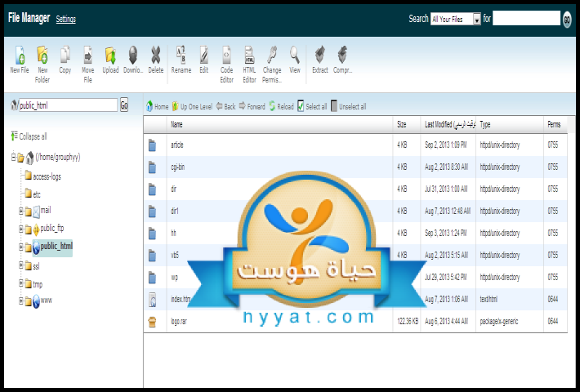Click the index.htm file icon
Image resolution: width=580 pixels, height=392 pixels.
[x=153, y=300]
